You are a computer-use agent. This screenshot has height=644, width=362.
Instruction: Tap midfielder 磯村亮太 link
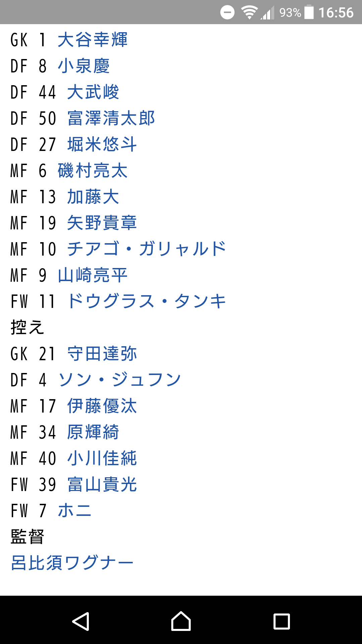pos(93,170)
